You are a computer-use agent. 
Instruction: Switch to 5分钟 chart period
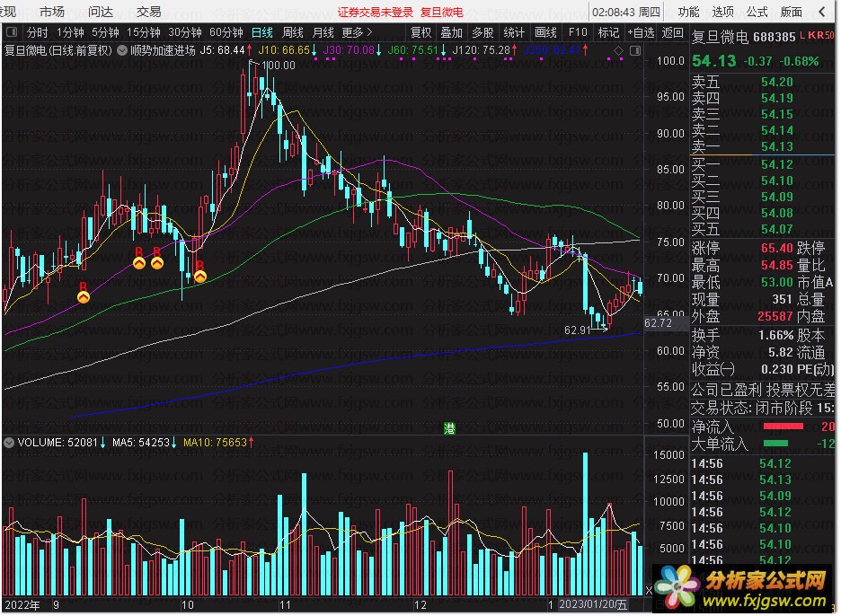(105, 32)
